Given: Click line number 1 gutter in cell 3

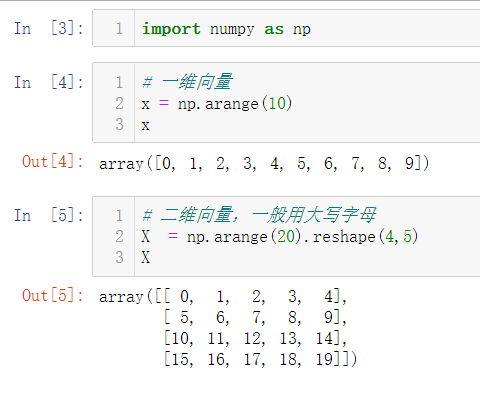Looking at the screenshot, I should tap(119, 29).
